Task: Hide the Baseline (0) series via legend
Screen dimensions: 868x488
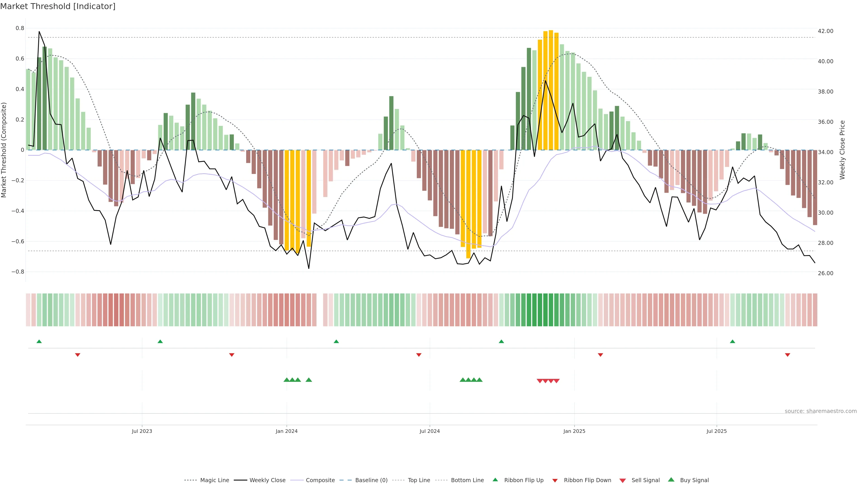Action: [x=371, y=480]
